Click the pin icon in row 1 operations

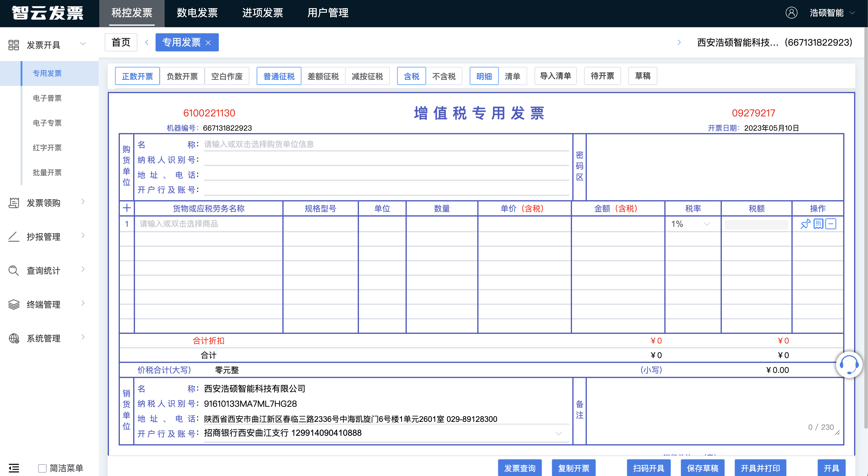click(805, 224)
